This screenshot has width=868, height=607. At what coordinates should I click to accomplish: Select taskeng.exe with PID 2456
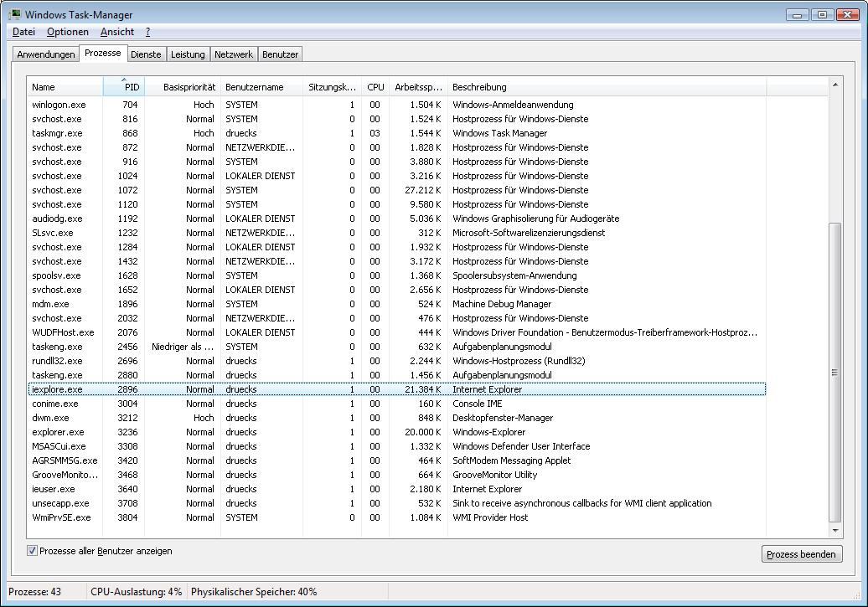click(x=397, y=347)
